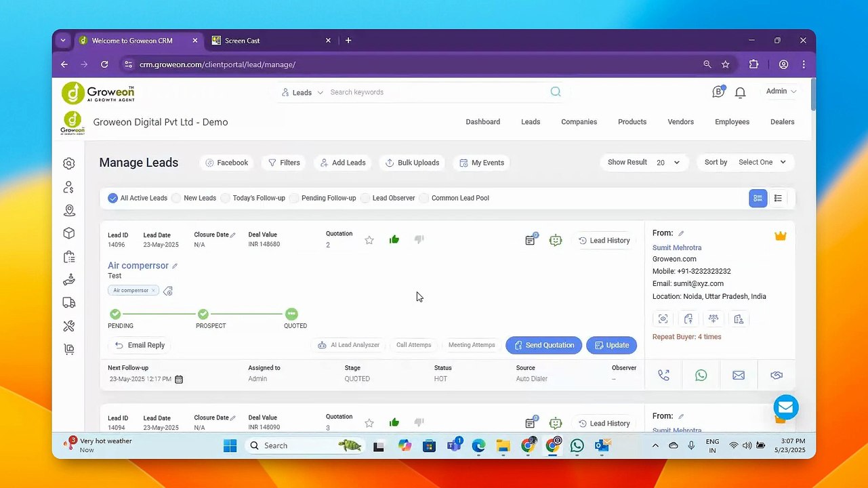Switch to Screen Cast browser tab

271,41
